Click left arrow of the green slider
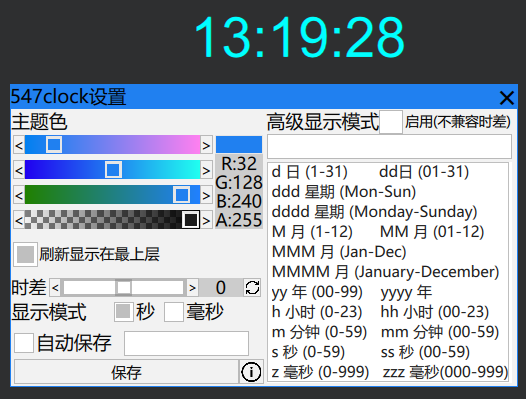Viewport: 526px width, 399px height. [x=19, y=195]
